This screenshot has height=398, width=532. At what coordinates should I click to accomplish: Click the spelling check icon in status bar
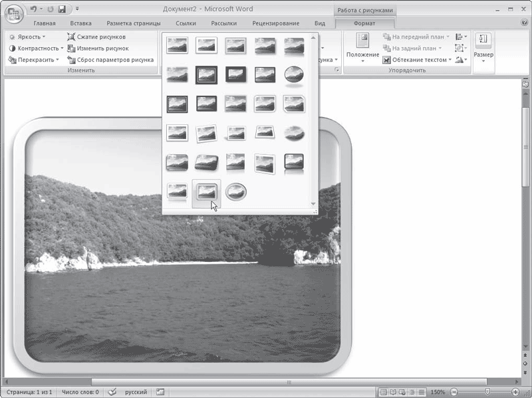112,392
